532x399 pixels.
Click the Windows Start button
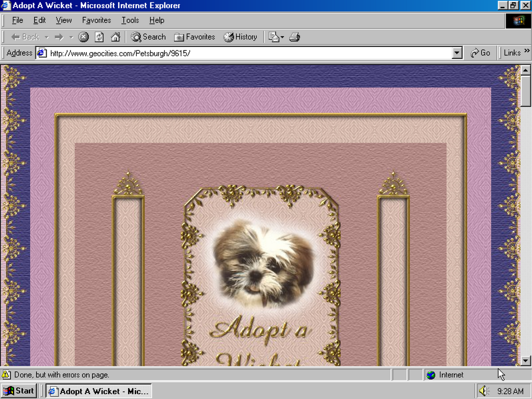pos(19,391)
